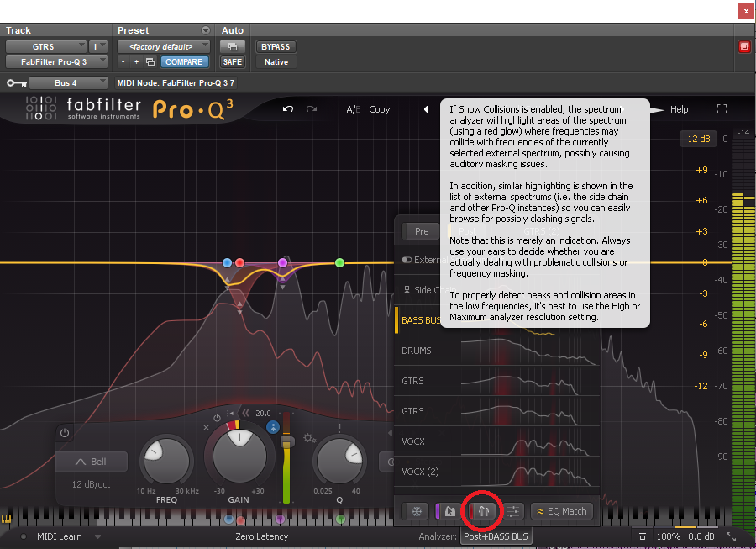
Task: Toggle the Pre analyzer button
Action: point(422,231)
